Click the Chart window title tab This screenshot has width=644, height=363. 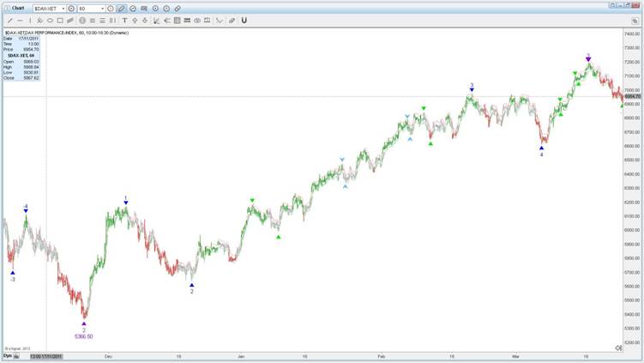(17, 8)
